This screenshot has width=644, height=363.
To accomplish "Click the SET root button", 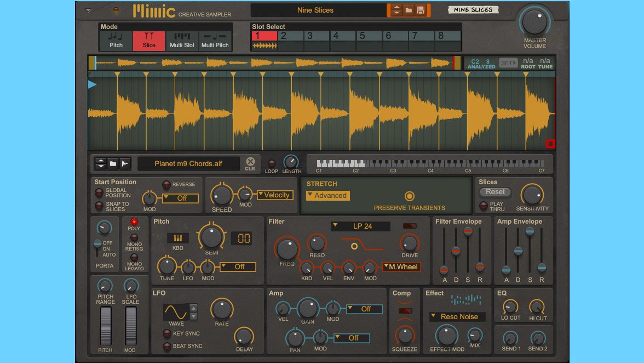I will tap(508, 63).
